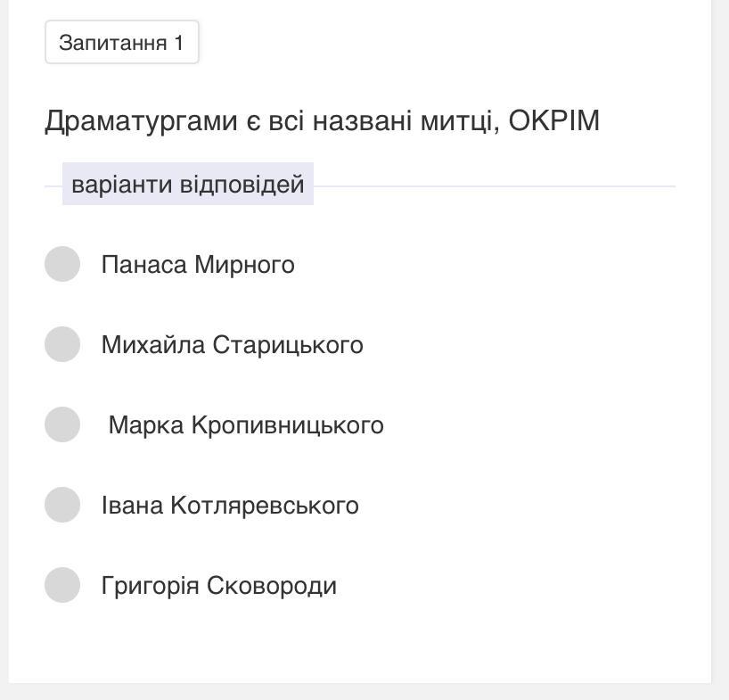Select the radio button for Панаса Мирного

pyautogui.click(x=62, y=264)
